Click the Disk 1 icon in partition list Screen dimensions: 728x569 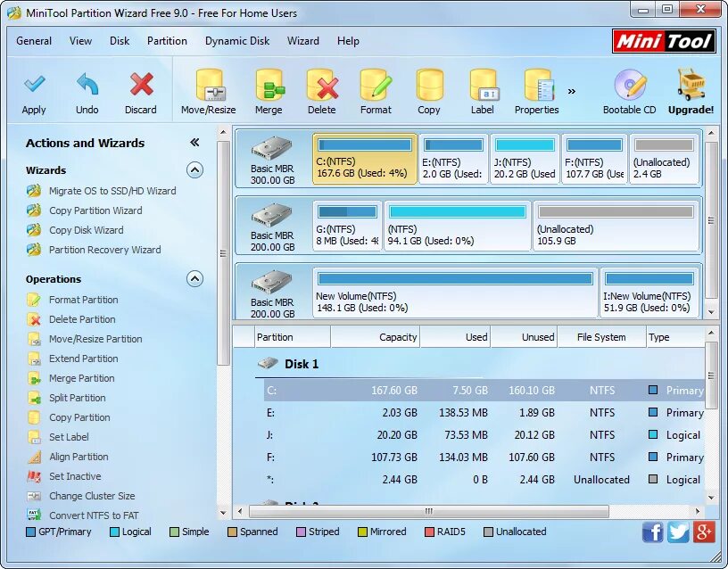[268, 363]
